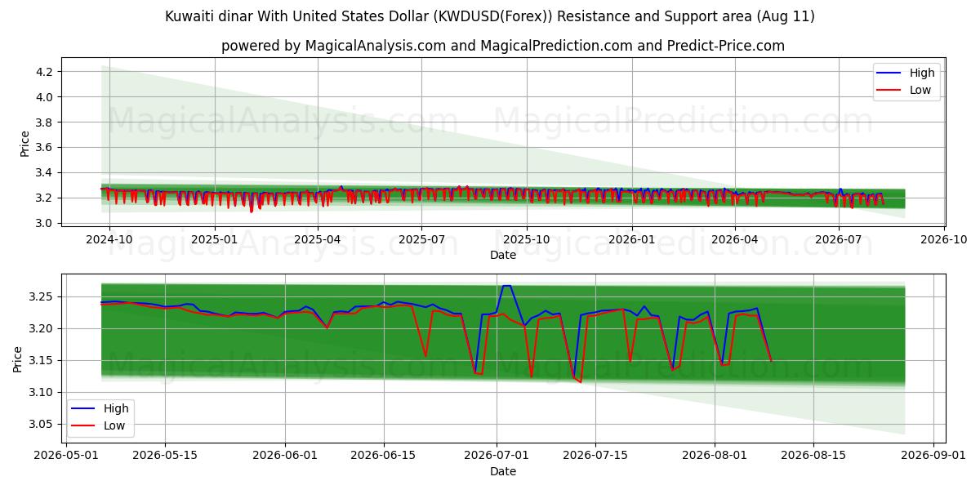Click the '3.4' price tick on upper chart
The width and height of the screenshot is (980, 490).
tap(46, 173)
